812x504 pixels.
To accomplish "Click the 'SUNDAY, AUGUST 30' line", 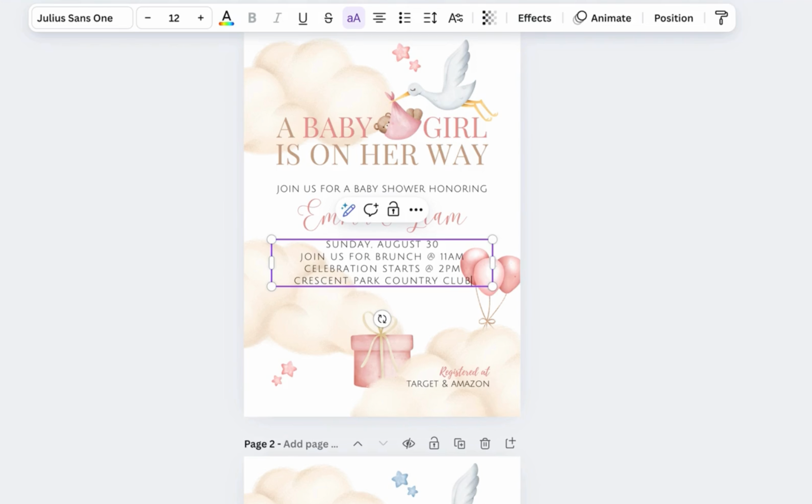I will (382, 244).
